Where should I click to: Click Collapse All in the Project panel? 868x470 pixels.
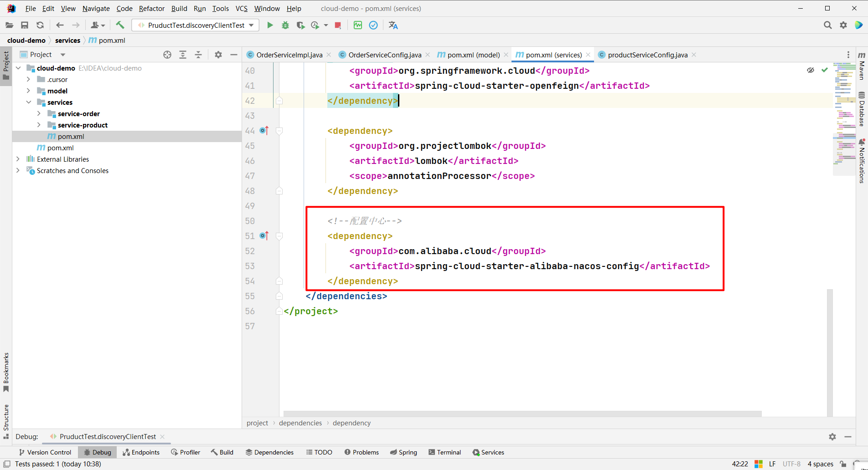[x=198, y=55]
